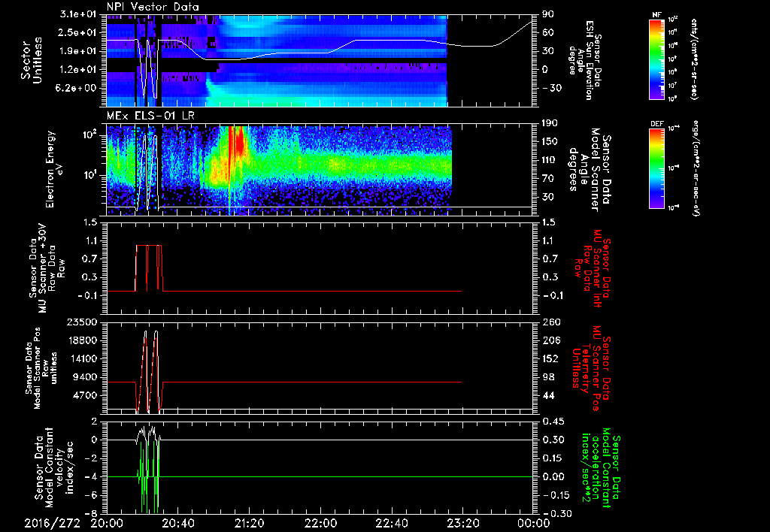Click the "MEx ELS-01 LR" panel title
This screenshot has height=532, width=770.
(x=150, y=116)
